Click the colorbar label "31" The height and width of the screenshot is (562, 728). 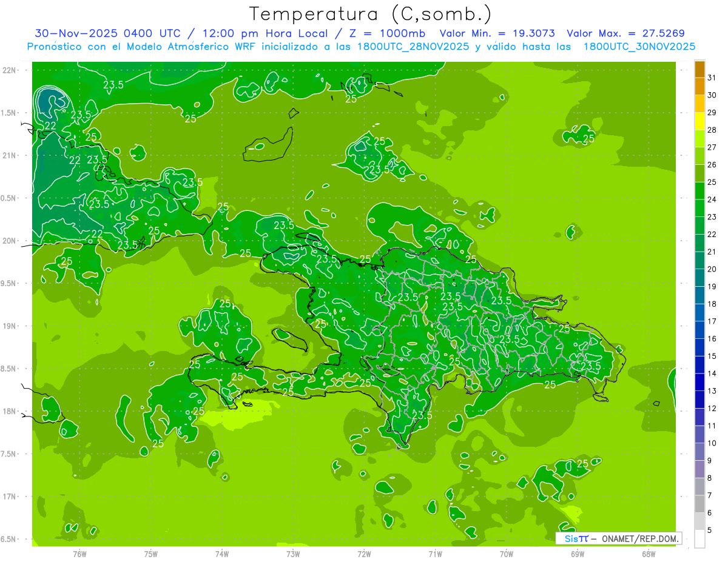(712, 77)
